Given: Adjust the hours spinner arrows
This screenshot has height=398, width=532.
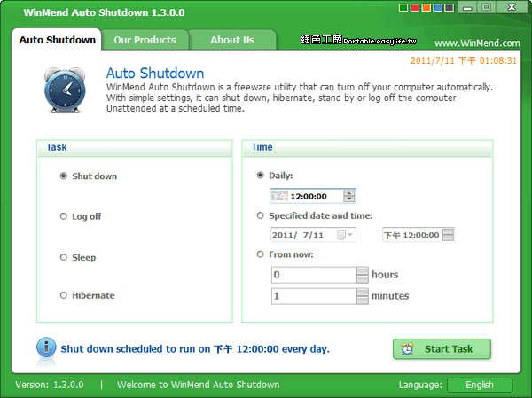Looking at the screenshot, I should [363, 275].
